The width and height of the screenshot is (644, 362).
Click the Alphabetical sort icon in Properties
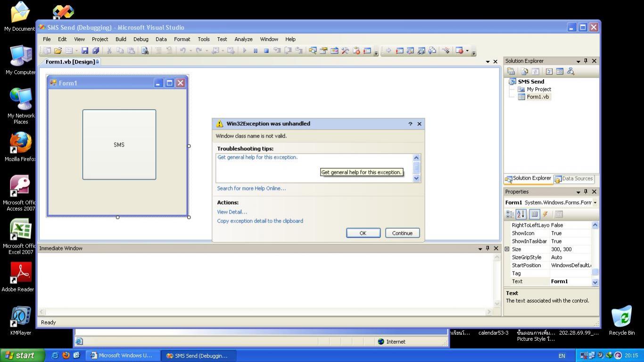pos(520,214)
